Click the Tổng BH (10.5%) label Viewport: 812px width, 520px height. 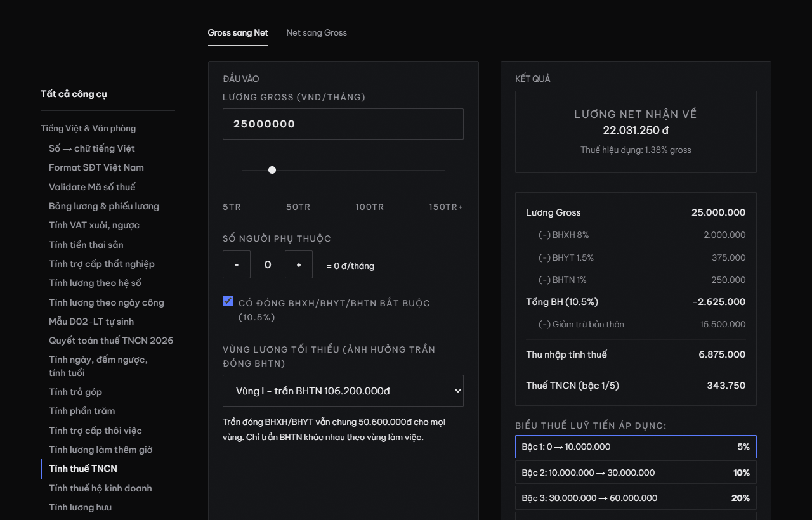pos(562,302)
